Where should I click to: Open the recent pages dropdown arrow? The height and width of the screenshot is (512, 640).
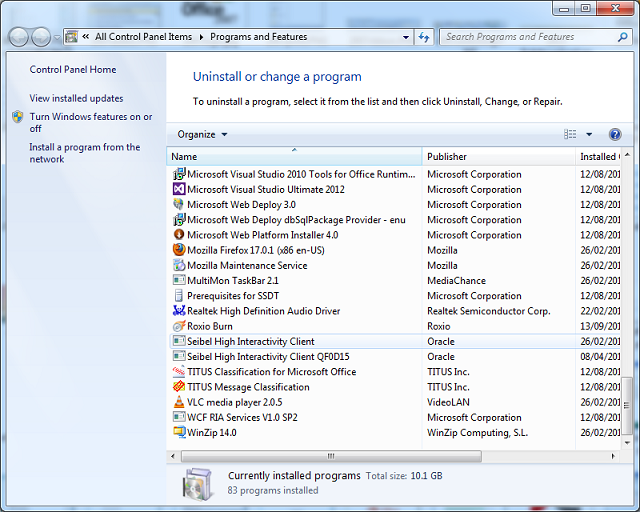click(57, 38)
